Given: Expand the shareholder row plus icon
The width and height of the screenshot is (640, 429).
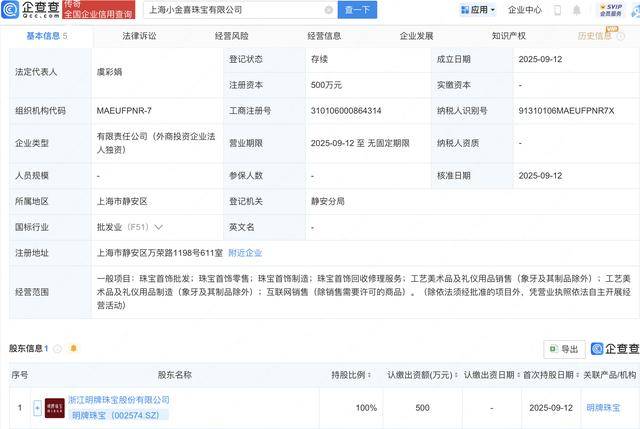Looking at the screenshot, I should (x=37, y=408).
